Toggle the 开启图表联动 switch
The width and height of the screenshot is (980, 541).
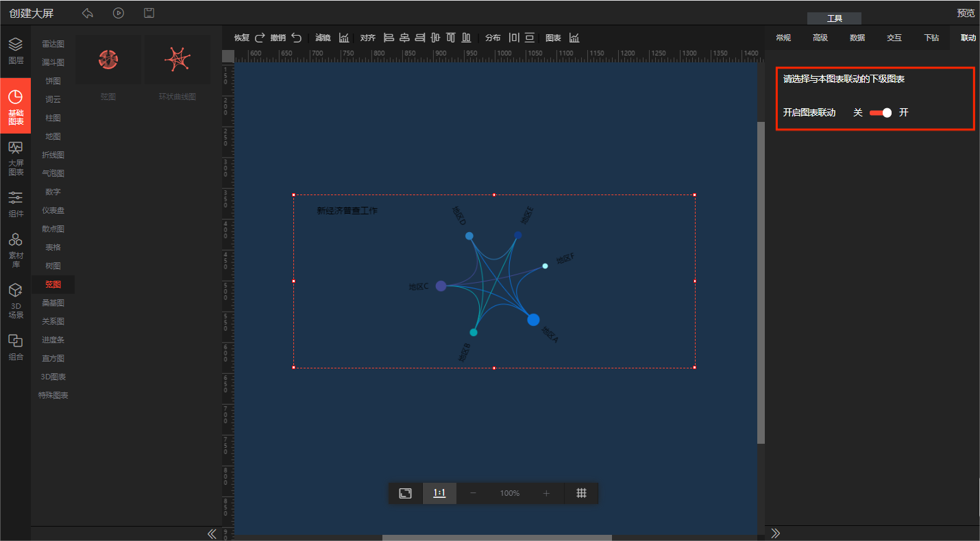coord(881,112)
